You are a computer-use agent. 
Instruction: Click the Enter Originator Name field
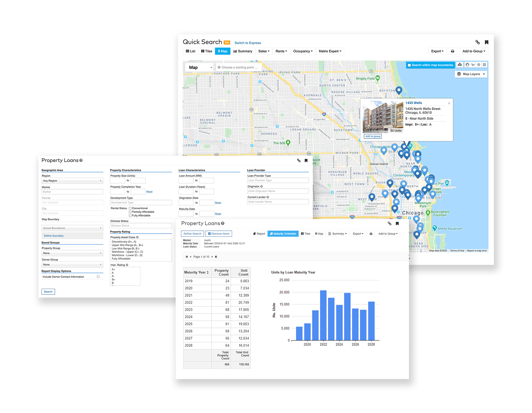278,191
